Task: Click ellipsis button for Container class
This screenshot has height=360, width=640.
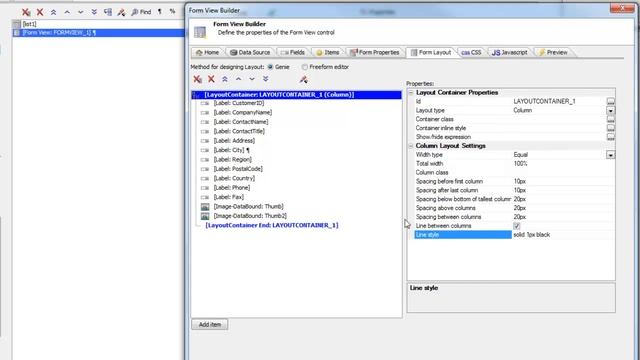Action: click(610, 120)
